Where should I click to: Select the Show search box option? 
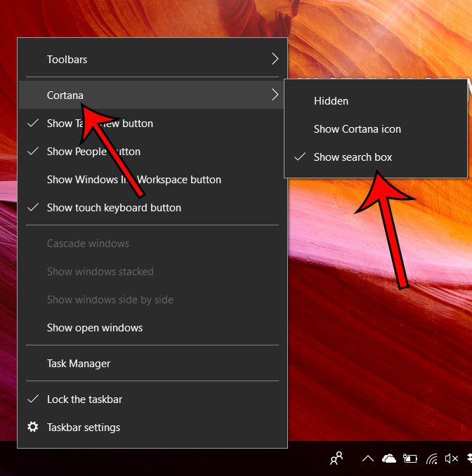click(x=353, y=157)
